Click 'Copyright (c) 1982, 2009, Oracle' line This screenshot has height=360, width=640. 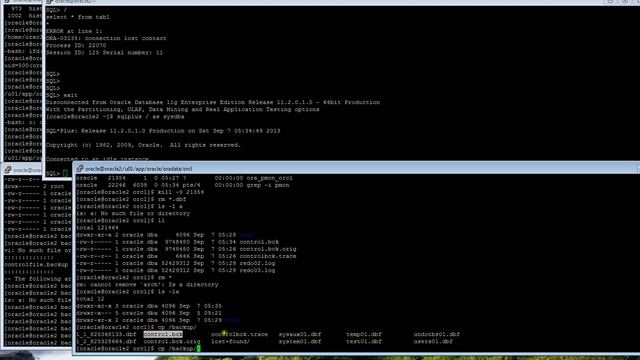click(143, 145)
